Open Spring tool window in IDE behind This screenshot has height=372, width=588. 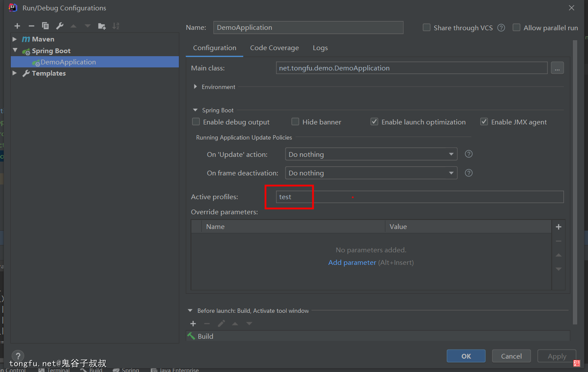point(126,370)
